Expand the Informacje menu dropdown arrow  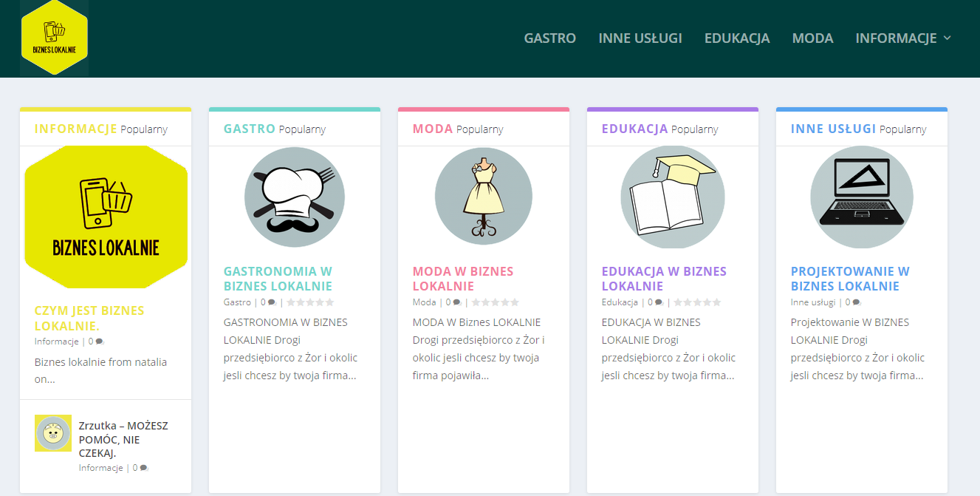pos(948,38)
